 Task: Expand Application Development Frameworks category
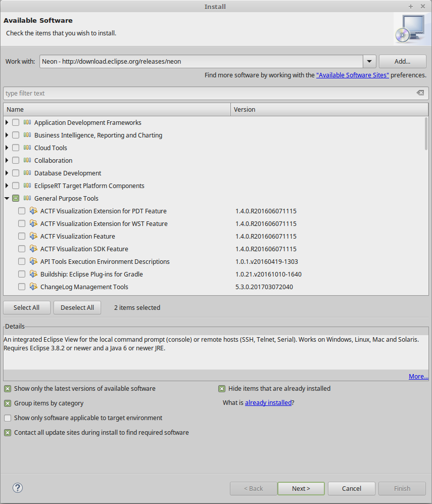[x=7, y=122]
